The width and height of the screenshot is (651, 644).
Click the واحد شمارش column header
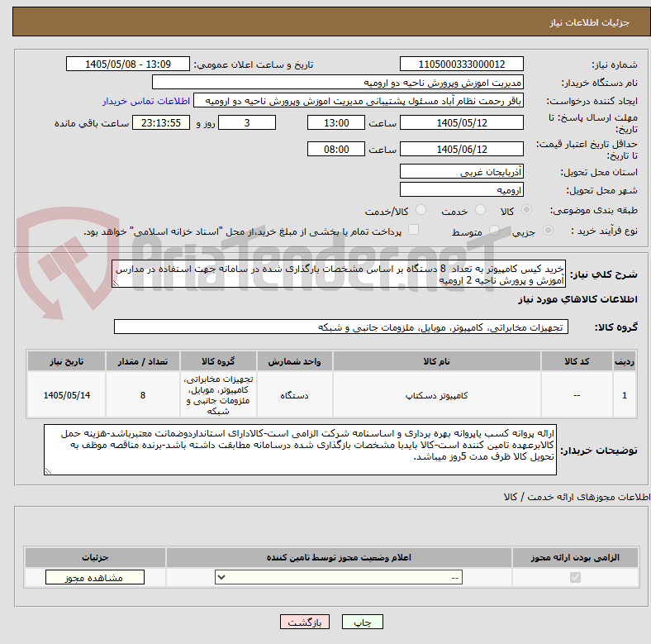point(294,361)
